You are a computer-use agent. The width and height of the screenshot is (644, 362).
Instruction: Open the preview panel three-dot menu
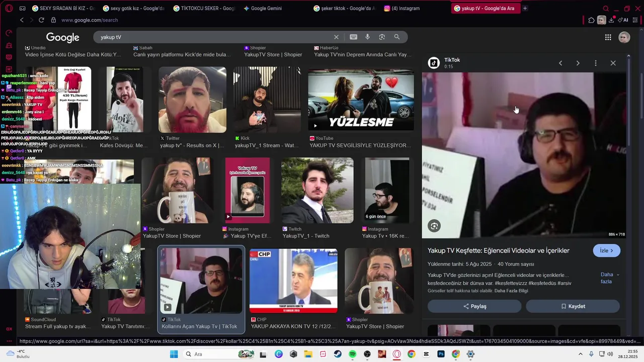pos(596,63)
